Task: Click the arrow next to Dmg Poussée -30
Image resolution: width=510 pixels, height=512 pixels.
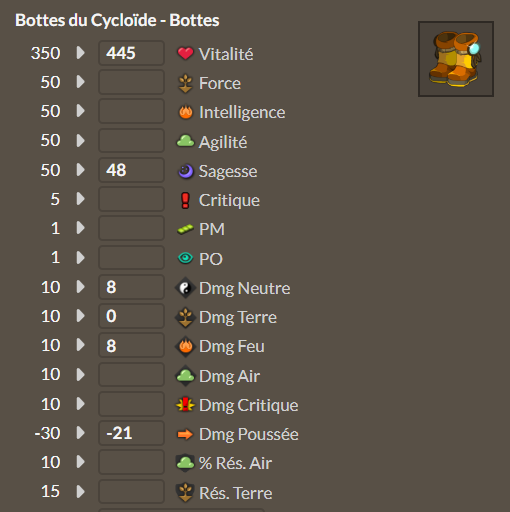Action: 80,433
